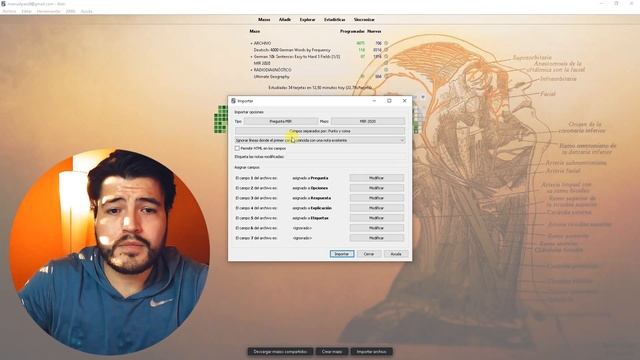640x360 pixels.
Task: Expand the German 10k Sentences deck
Action: tap(251, 57)
